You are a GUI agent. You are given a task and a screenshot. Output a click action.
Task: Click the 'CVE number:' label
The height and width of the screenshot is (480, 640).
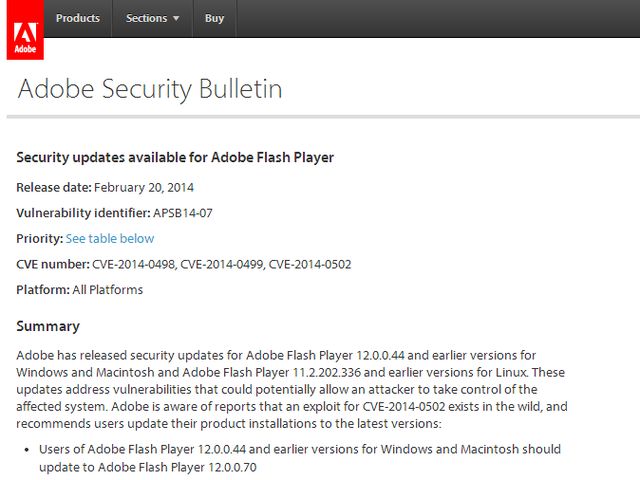pos(53,264)
